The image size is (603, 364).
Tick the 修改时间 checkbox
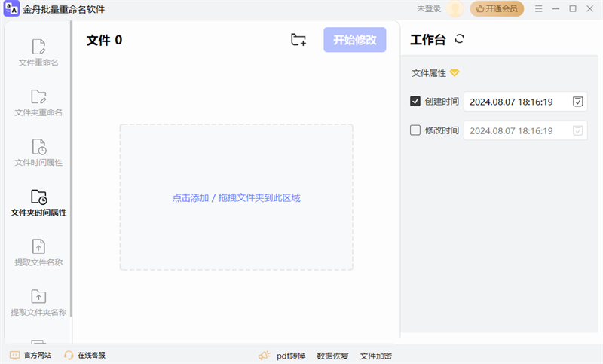[x=415, y=130]
